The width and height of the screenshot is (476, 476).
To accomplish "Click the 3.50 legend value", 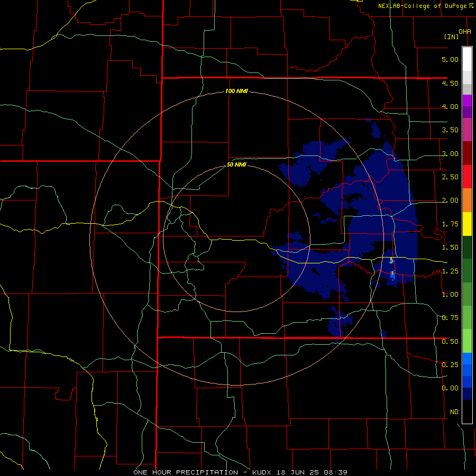I will click(450, 130).
